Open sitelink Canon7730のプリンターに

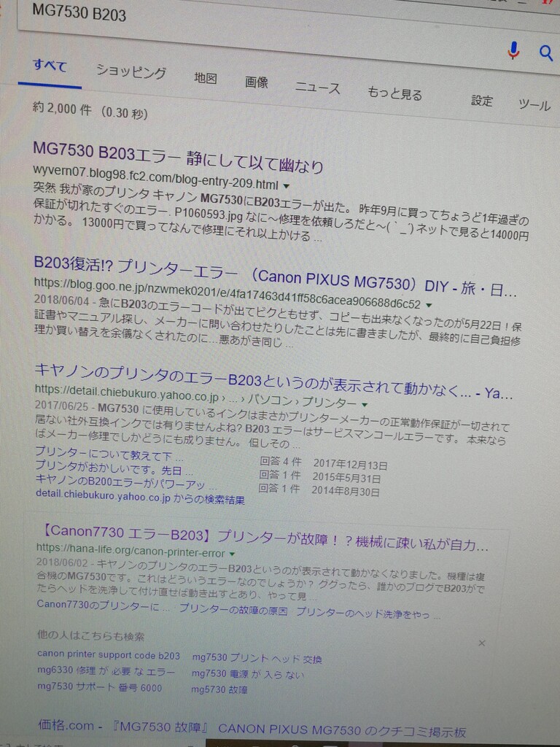103,605
